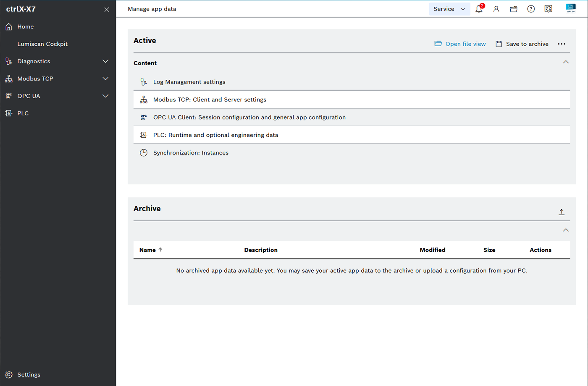Open the Service mode dropdown
This screenshot has width=588, height=386.
tap(449, 9)
